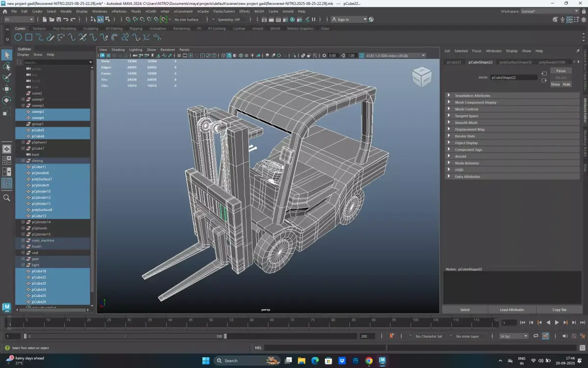This screenshot has height=368, width=588.
Task: Select the arrow Select tool
Action: [7, 55]
